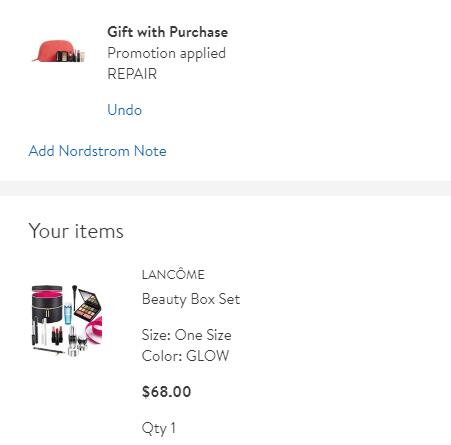
Task: Click the small bottles beside the coral gift bag
Action: click(71, 56)
